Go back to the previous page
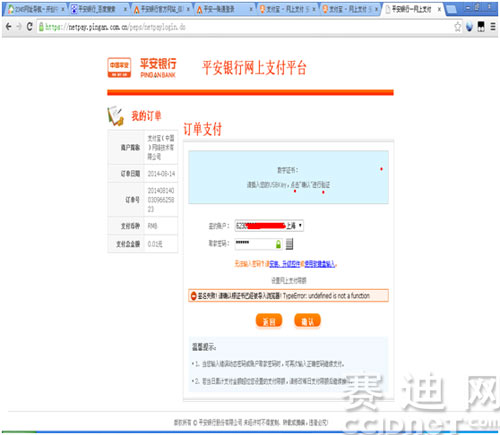Image resolution: width=500 pixels, height=435 pixels. (x=8, y=27)
